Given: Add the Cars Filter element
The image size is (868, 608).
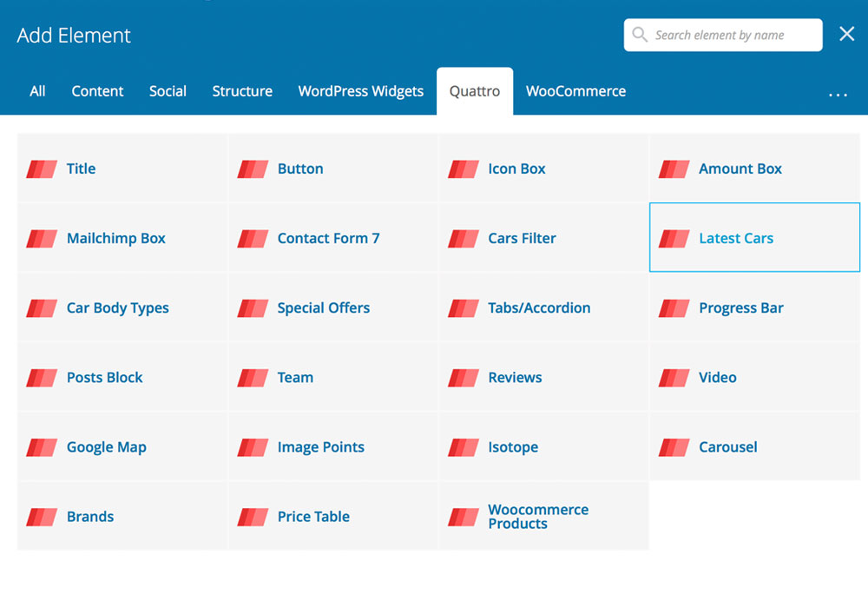Looking at the screenshot, I should coord(543,238).
